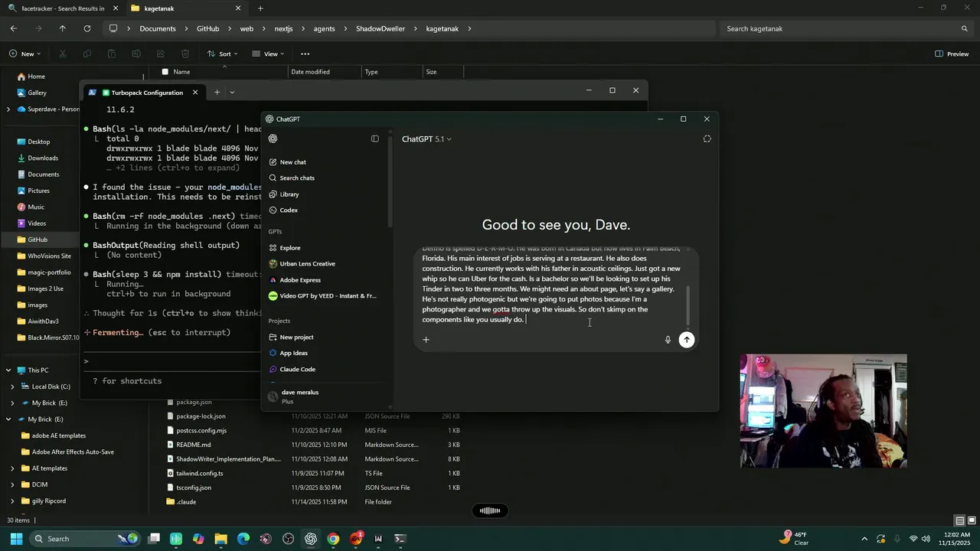Add a new terminal tab
This screenshot has height=551, width=980.
pos(217,93)
